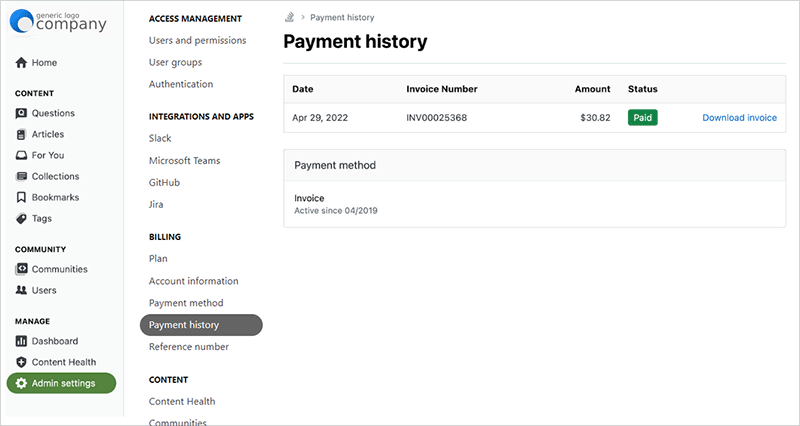Click the Questions icon in sidebar
Screen dimensions: 800x426
tap(21, 113)
